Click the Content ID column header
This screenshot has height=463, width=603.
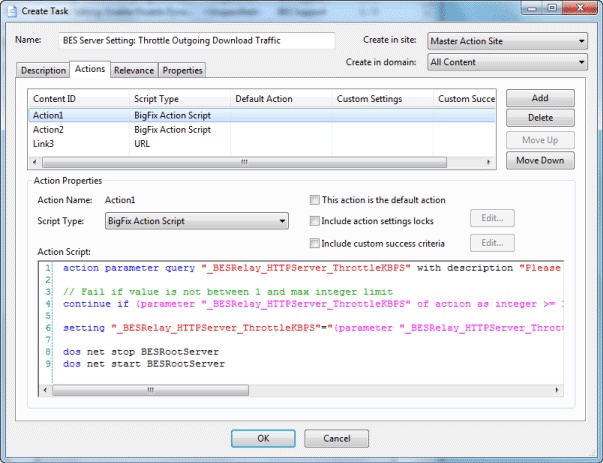click(x=79, y=99)
